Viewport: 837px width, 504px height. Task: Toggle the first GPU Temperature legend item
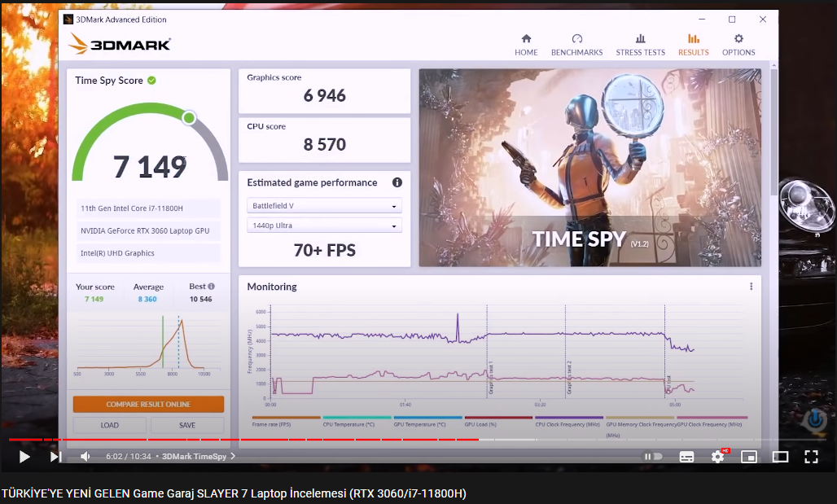(x=427, y=421)
